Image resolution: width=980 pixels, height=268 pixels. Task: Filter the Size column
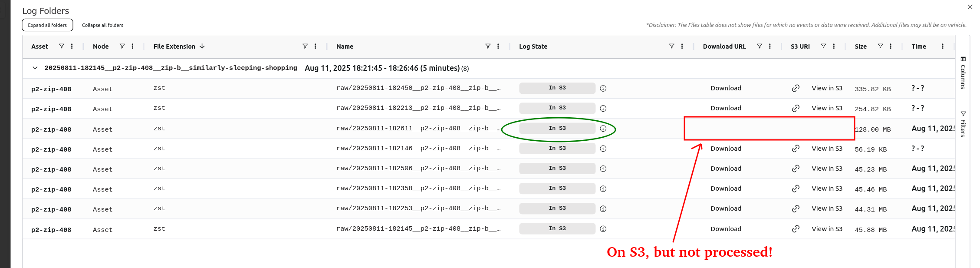coord(880,46)
